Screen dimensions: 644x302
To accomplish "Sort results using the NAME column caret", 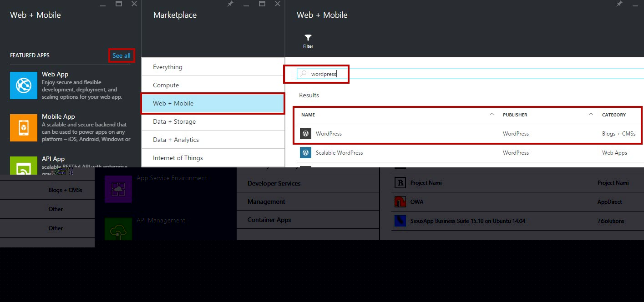I will (x=492, y=114).
